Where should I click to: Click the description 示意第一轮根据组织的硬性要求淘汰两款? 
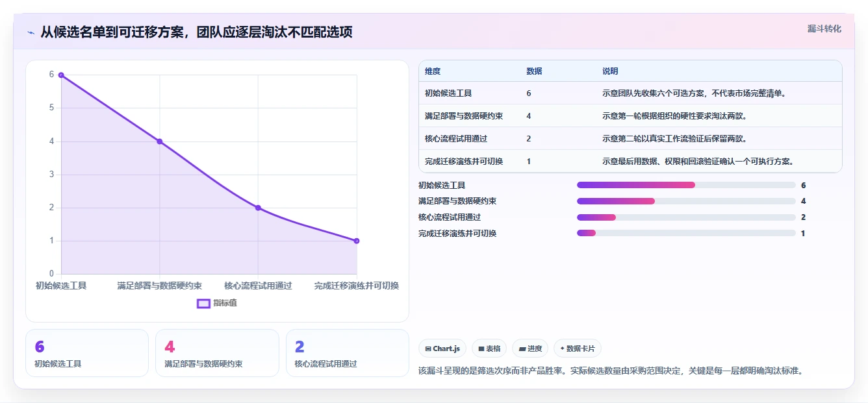pyautogui.click(x=674, y=116)
